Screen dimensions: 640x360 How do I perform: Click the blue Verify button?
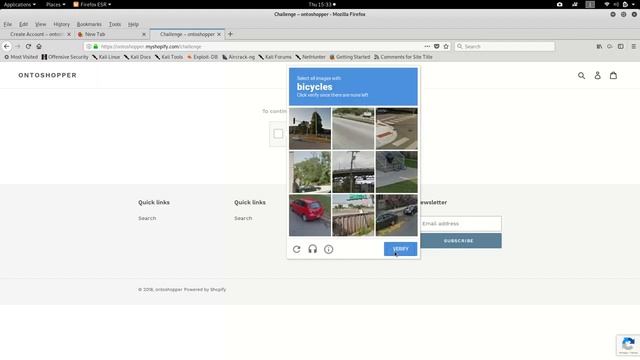pos(400,249)
